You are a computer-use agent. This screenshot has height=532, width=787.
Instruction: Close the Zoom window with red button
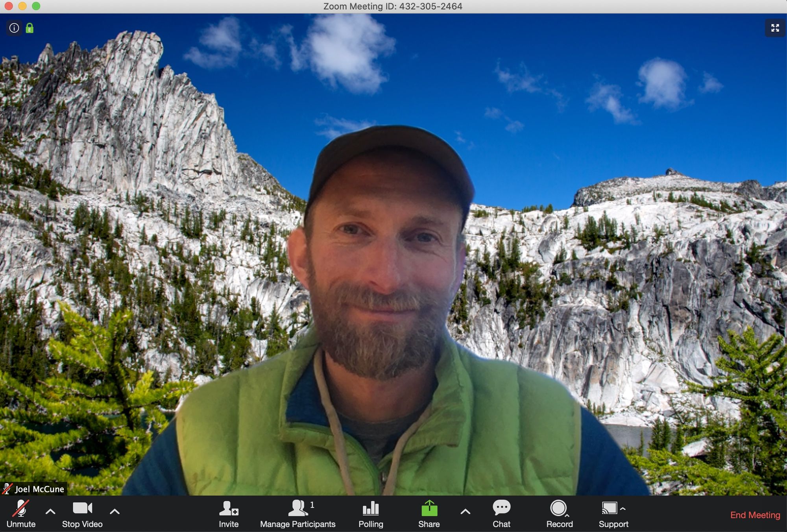(x=9, y=6)
